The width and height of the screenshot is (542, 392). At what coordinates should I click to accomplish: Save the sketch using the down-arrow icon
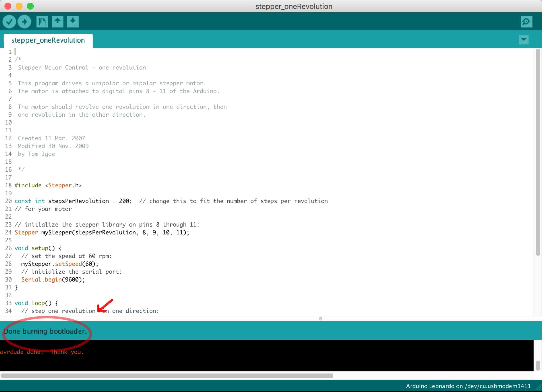[x=72, y=22]
